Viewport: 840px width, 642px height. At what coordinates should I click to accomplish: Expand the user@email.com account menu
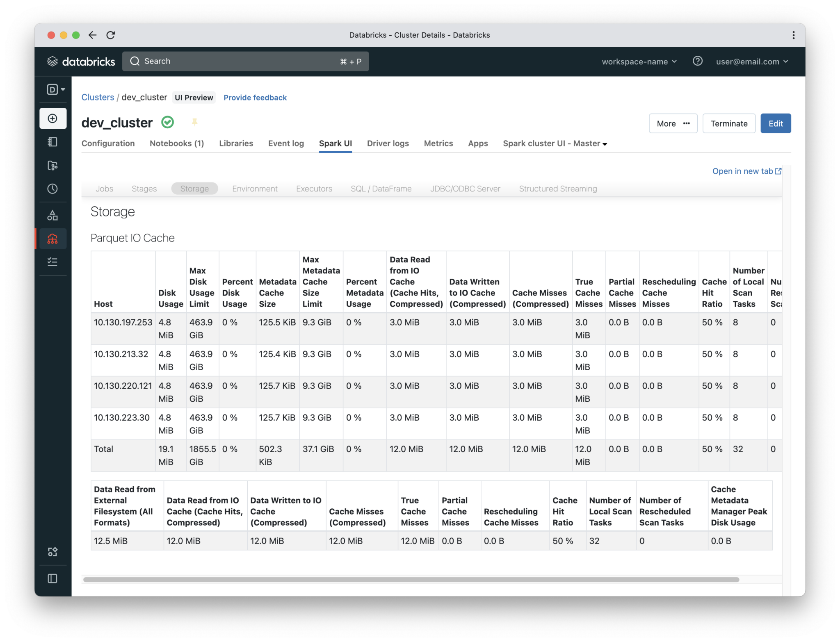752,61
